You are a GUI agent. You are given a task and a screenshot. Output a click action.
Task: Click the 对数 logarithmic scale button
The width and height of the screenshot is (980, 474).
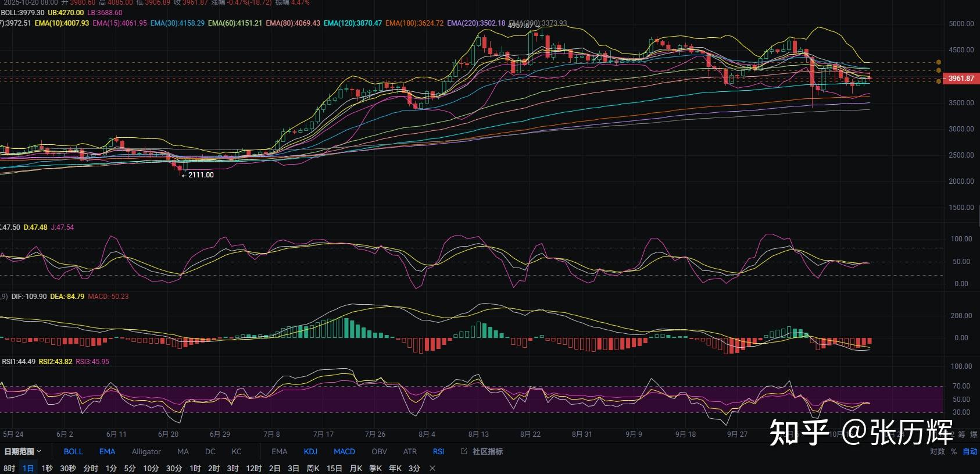[937, 451]
